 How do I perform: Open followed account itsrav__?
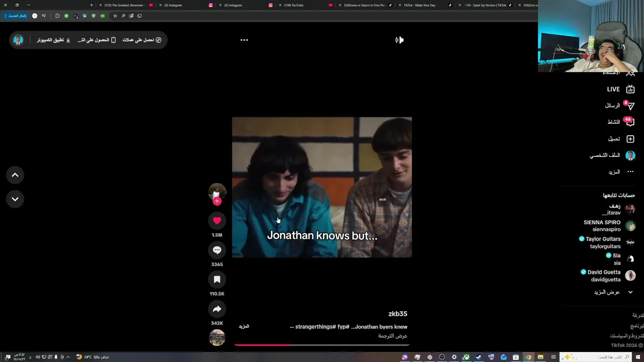pyautogui.click(x=618, y=209)
